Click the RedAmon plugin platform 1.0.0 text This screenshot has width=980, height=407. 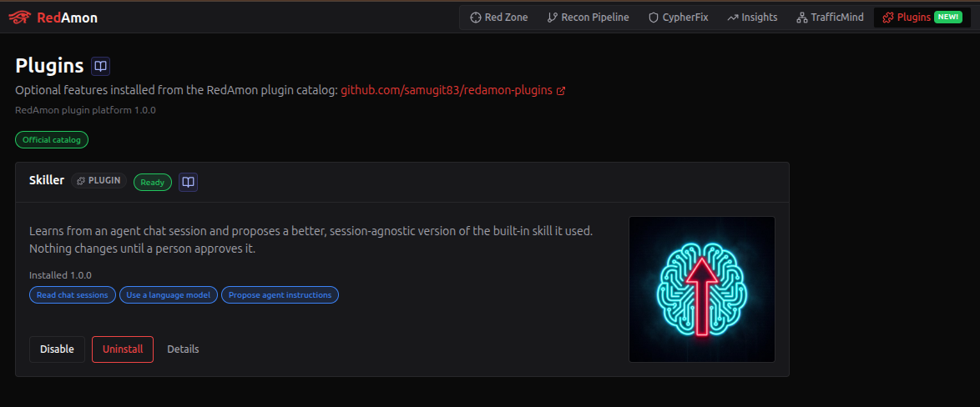pyautogui.click(x=85, y=110)
